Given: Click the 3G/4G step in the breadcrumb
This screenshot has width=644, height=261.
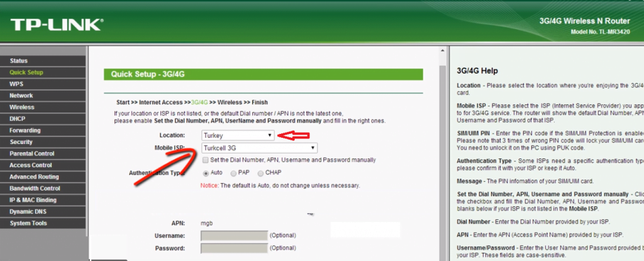Looking at the screenshot, I should click(199, 103).
